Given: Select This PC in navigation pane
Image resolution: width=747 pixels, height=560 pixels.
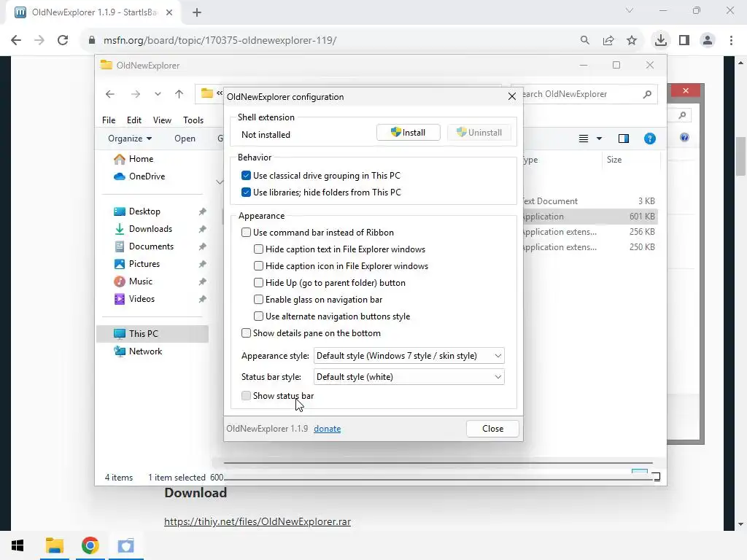Looking at the screenshot, I should pos(152,334).
